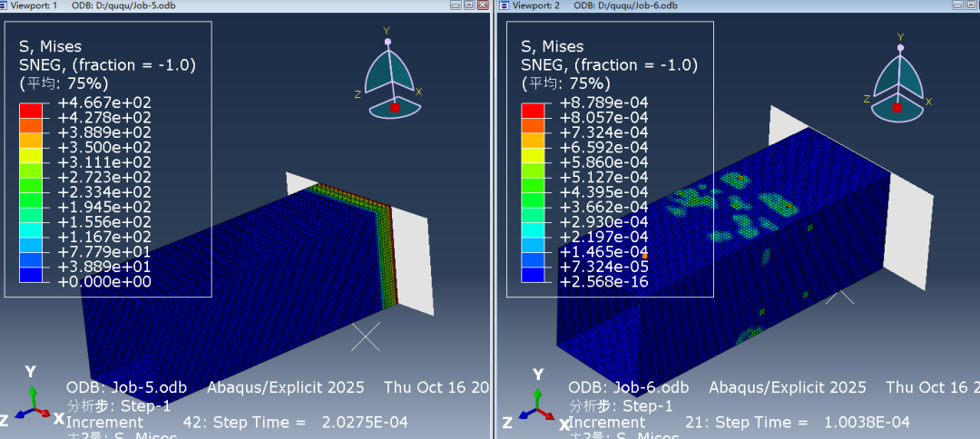Pick the red +4.667e+02 legend swatch

click(31, 111)
